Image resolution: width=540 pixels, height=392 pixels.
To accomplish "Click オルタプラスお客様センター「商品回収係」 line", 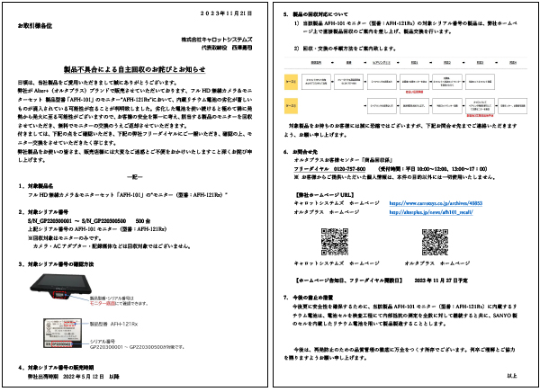I will 343,160.
